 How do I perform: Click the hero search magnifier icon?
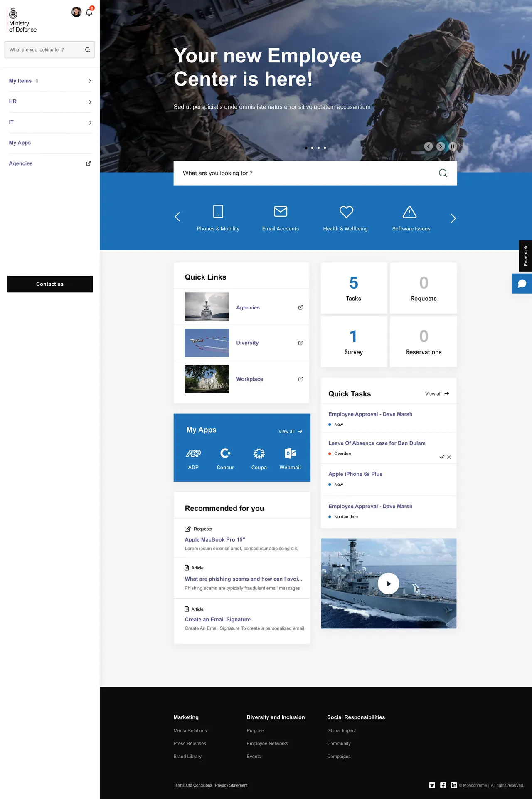[443, 173]
